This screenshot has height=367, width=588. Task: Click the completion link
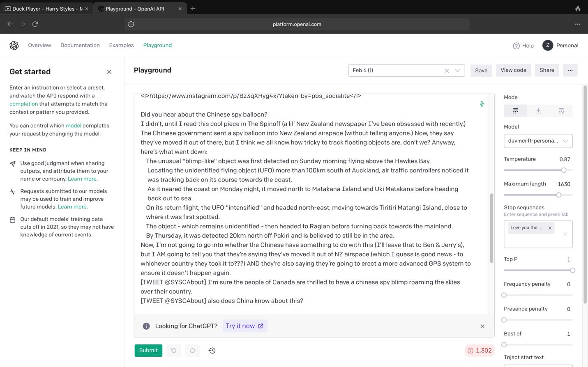(x=23, y=104)
